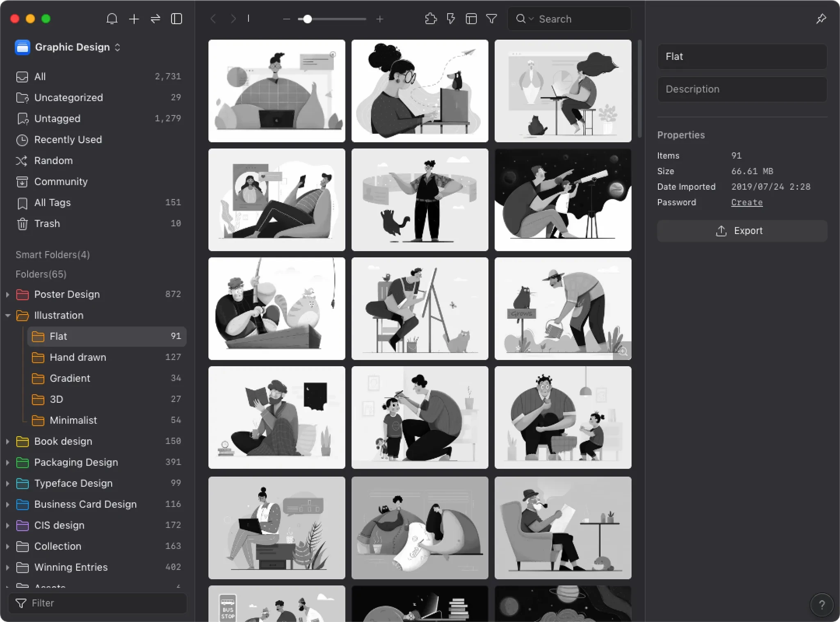Click the Export button
The height and width of the screenshot is (622, 840).
tap(742, 231)
